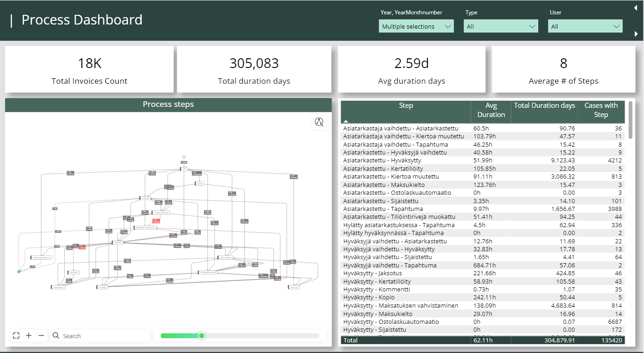Viewport: 644px width, 353px height.
Task: Expand the Type filter dropdown
Action: coord(501,26)
